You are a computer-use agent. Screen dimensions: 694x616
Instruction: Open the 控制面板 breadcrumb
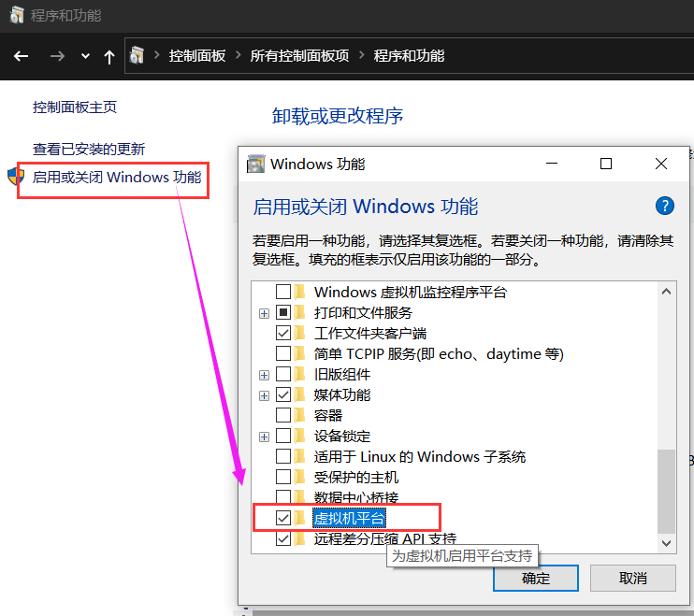pyautogui.click(x=197, y=56)
